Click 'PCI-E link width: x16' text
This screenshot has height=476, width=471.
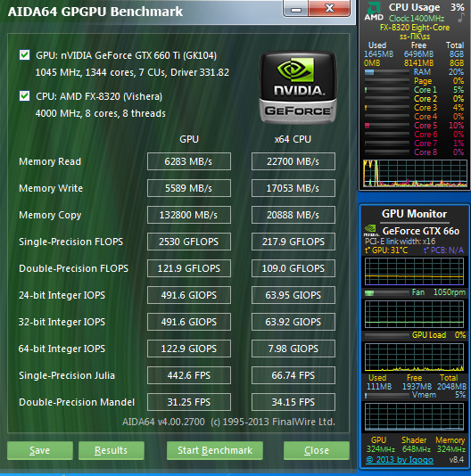pos(400,242)
